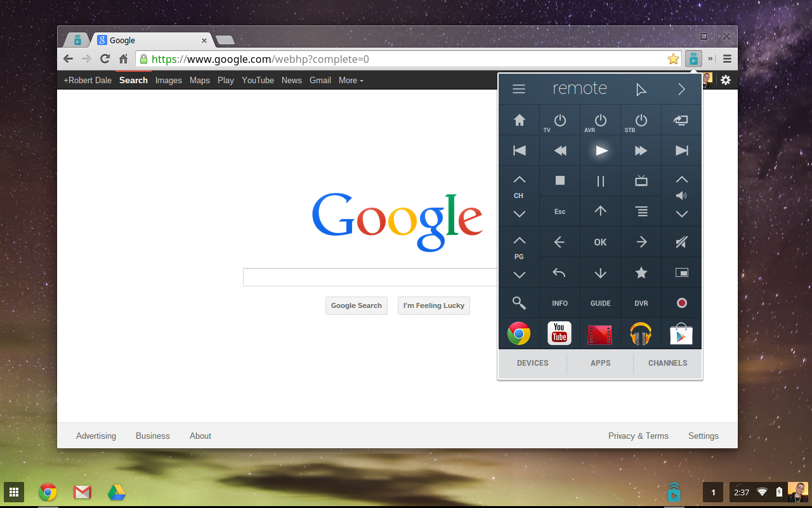Open Images in Google bar
This screenshot has width=812, height=508.
pos(169,80)
